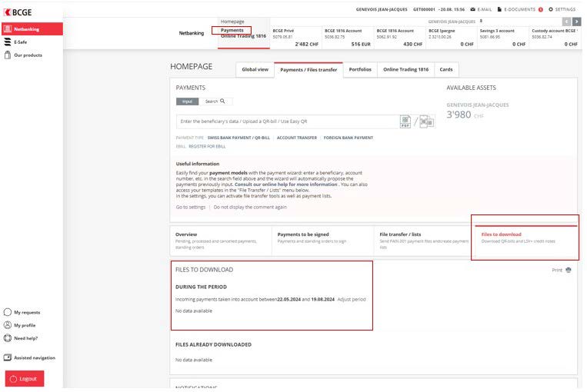The image size is (587, 392).
Task: Select Homepage in Netbanking submenu
Action: click(232, 22)
